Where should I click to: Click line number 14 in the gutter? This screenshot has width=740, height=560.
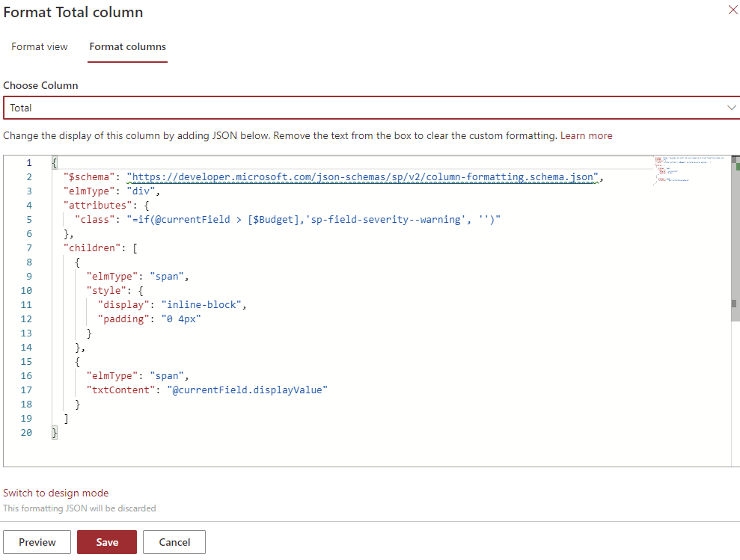(x=27, y=348)
